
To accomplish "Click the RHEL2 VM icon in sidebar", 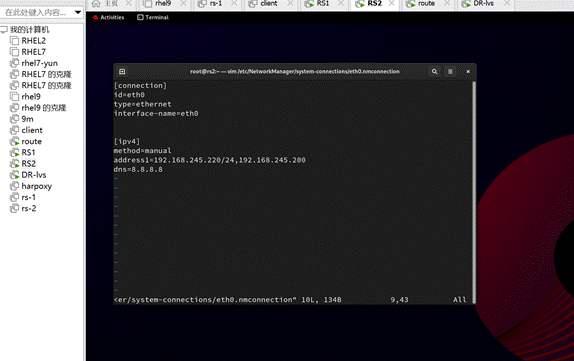I will click(x=14, y=41).
